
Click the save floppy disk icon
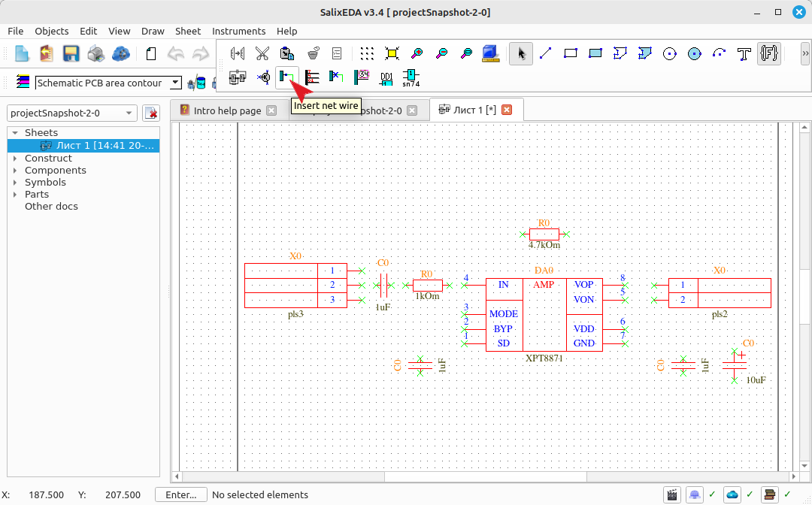tap(71, 53)
